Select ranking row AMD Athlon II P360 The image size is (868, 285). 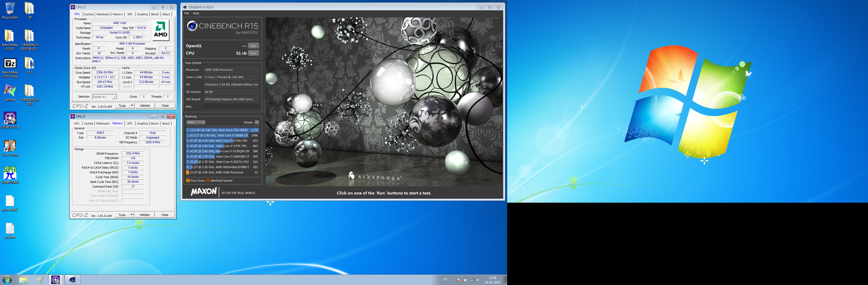[222, 167]
